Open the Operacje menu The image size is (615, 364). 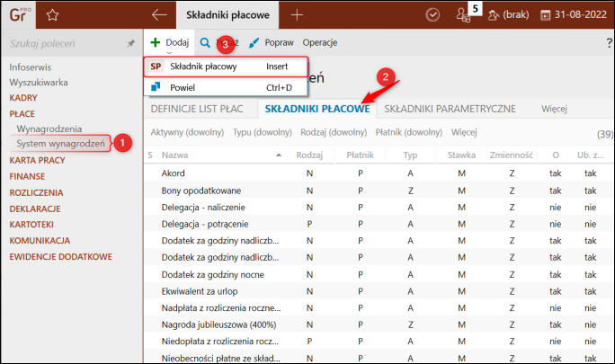(320, 42)
